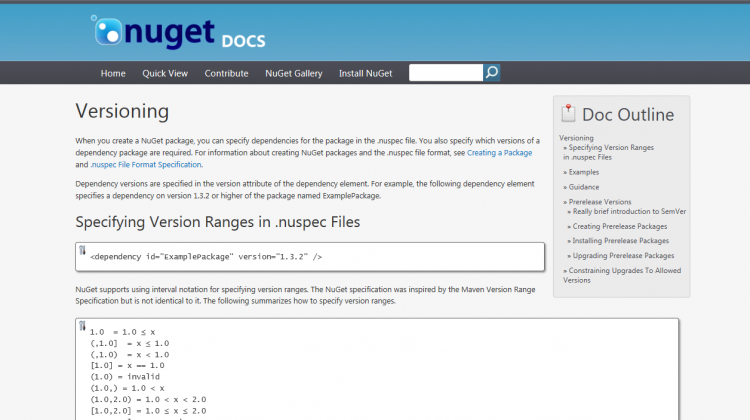The width and height of the screenshot is (750, 420).
Task: Click the copy icon beside dependency code
Action: (82, 251)
